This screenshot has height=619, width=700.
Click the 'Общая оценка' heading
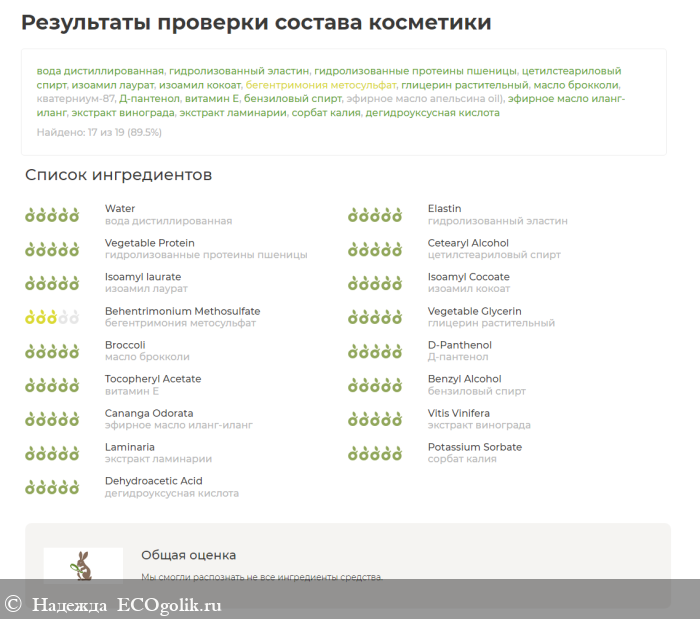tap(188, 555)
